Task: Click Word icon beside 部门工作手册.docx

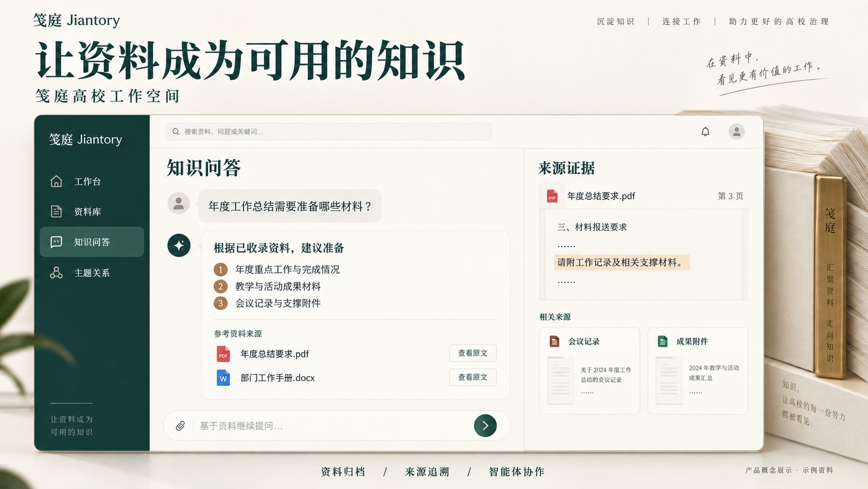Action: [x=223, y=378]
